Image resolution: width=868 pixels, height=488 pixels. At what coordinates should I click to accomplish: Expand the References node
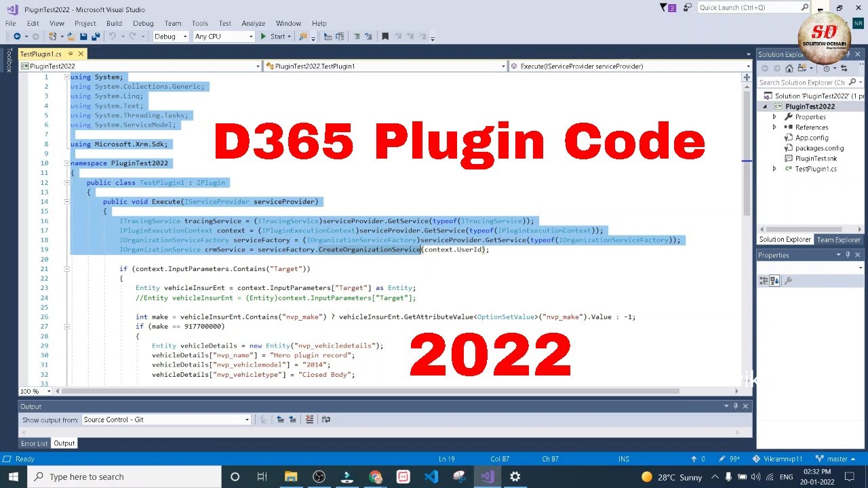click(774, 127)
